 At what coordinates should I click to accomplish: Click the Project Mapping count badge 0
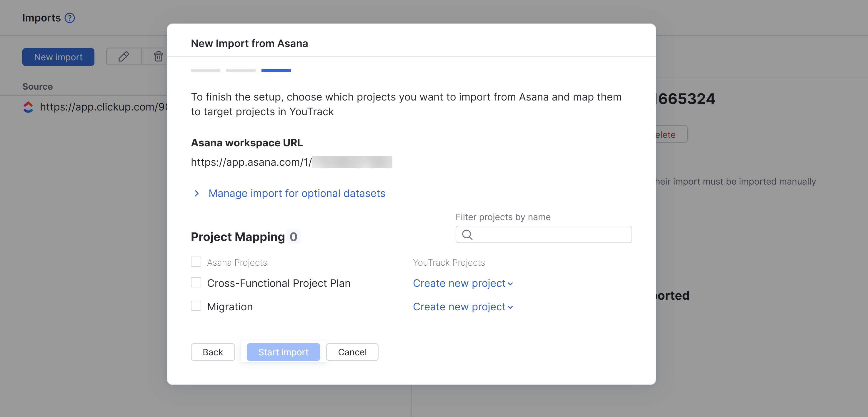tap(294, 237)
